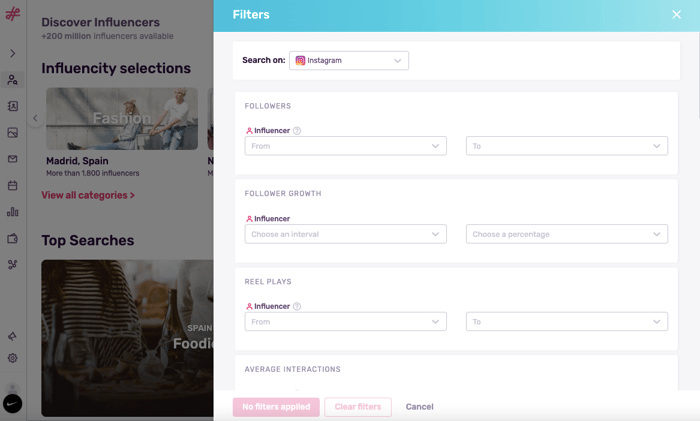This screenshot has height=421, width=700.
Task: Open the mail envelope icon in the sidebar
Action: [13, 159]
